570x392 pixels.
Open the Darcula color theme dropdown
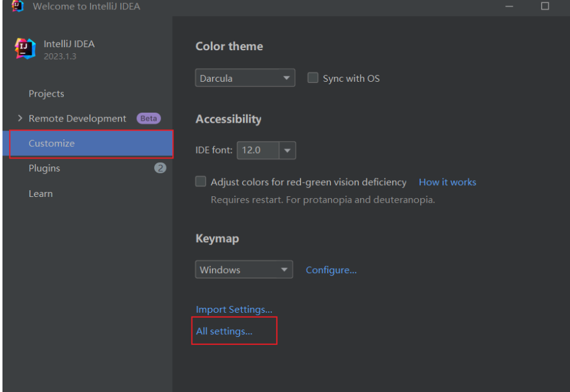tap(245, 78)
